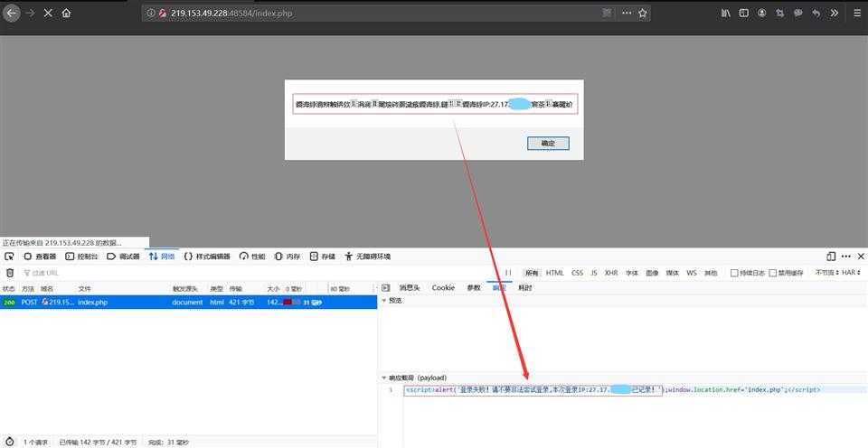The image size is (868, 448).
Task: Expand more toolbar tools with double chevron
Action: coord(835,13)
